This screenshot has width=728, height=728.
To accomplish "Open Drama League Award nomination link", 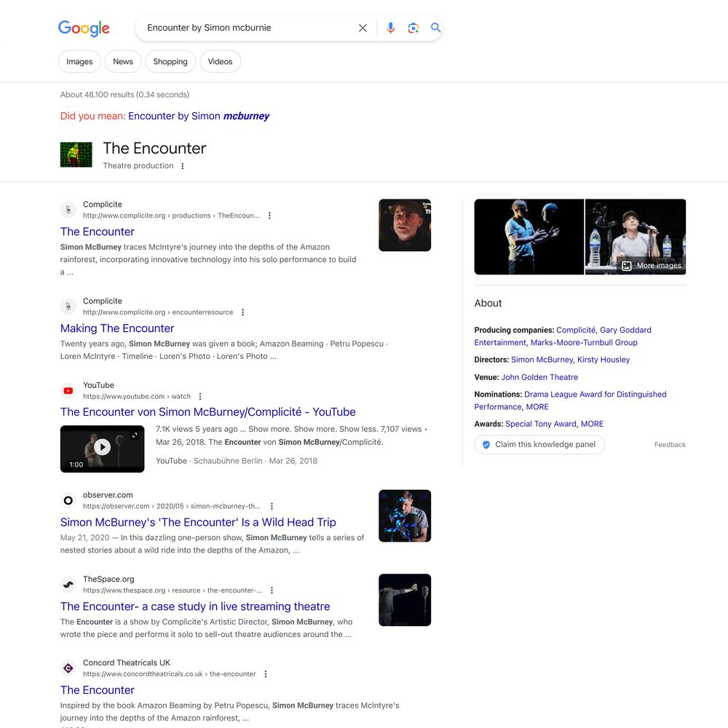I will [x=570, y=400].
